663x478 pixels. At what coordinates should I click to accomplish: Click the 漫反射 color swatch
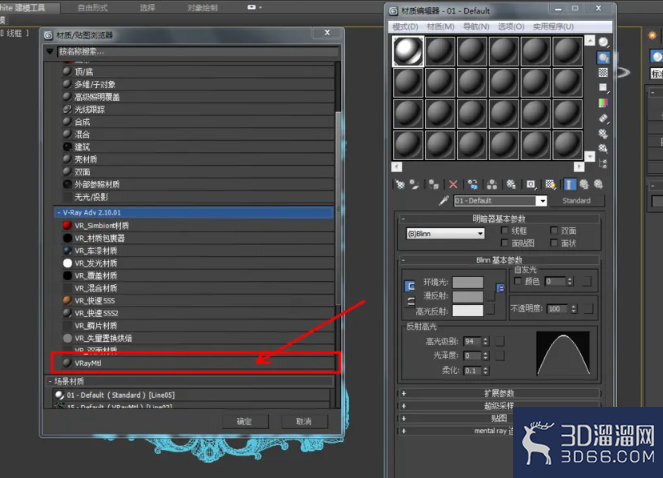tap(468, 296)
